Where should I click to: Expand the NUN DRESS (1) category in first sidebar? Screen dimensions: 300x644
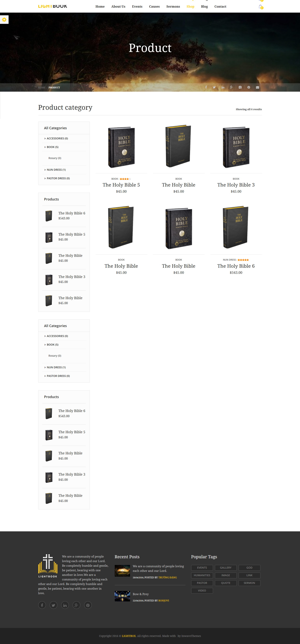pyautogui.click(x=55, y=170)
